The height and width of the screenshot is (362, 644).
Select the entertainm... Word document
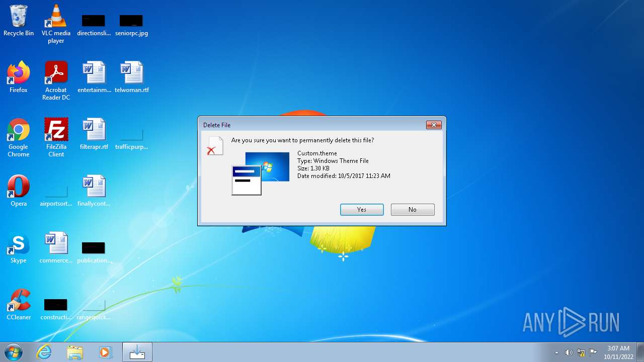pyautogui.click(x=94, y=77)
